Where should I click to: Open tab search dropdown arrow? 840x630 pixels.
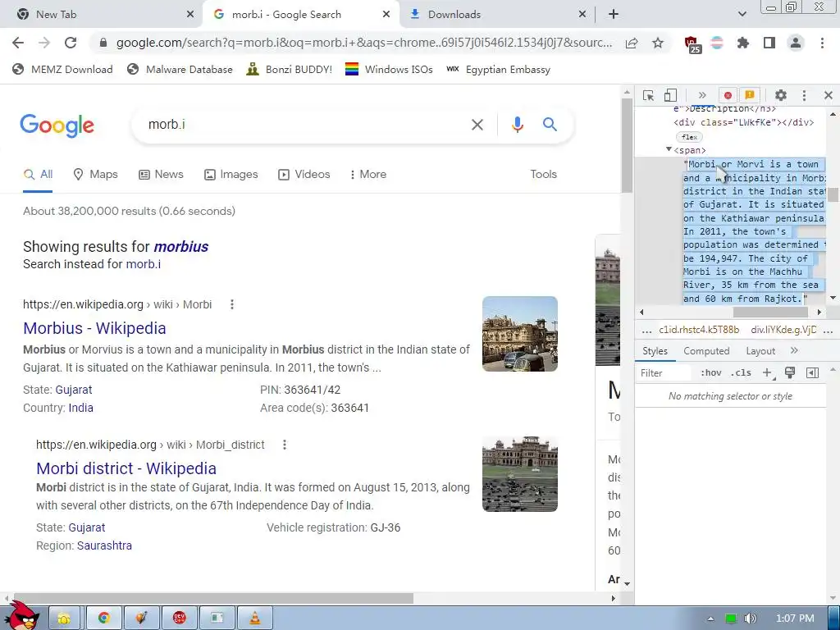click(742, 15)
